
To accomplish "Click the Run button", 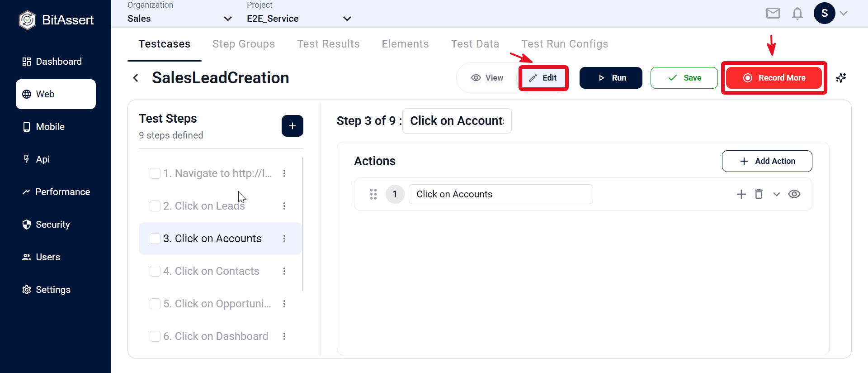I will click(x=611, y=78).
